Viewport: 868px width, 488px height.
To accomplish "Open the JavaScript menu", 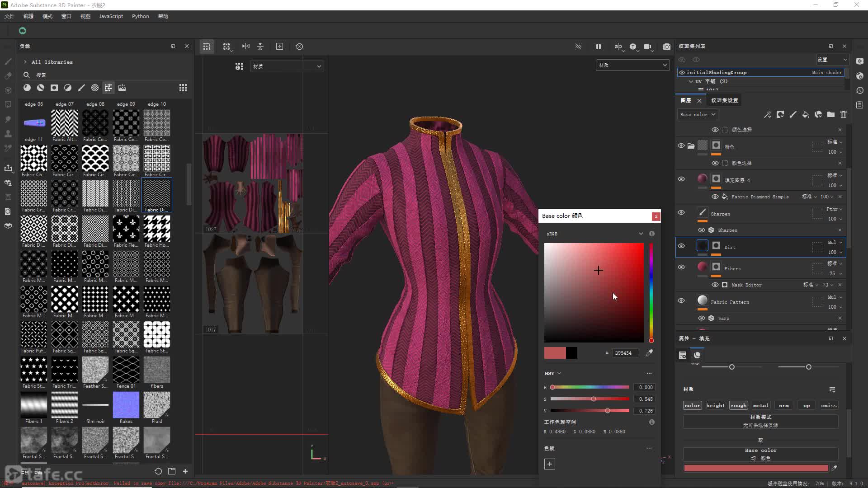I will pos(111,16).
